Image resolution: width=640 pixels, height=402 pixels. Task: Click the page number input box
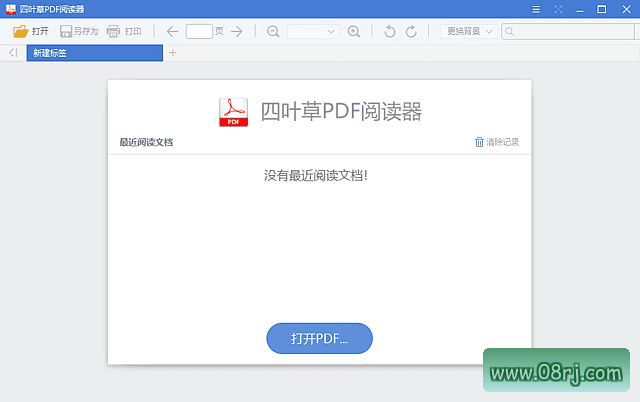click(199, 31)
